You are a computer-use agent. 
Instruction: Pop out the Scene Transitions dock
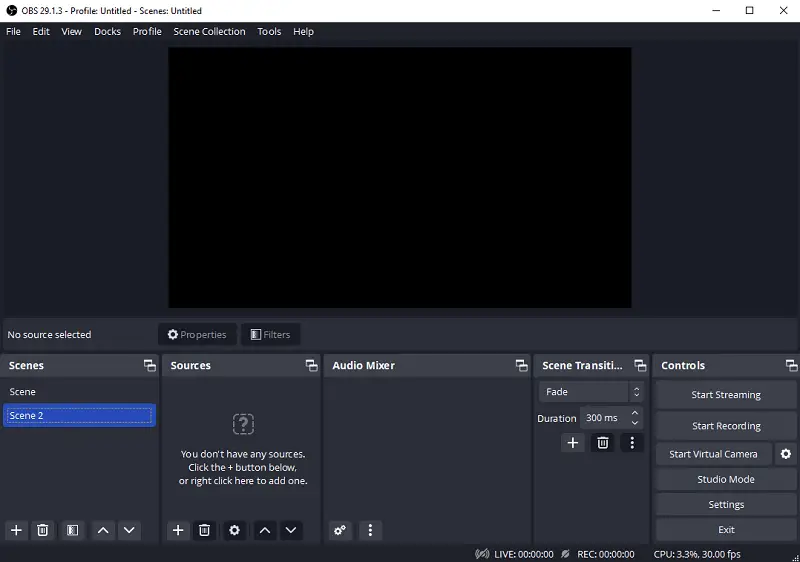tap(640, 365)
